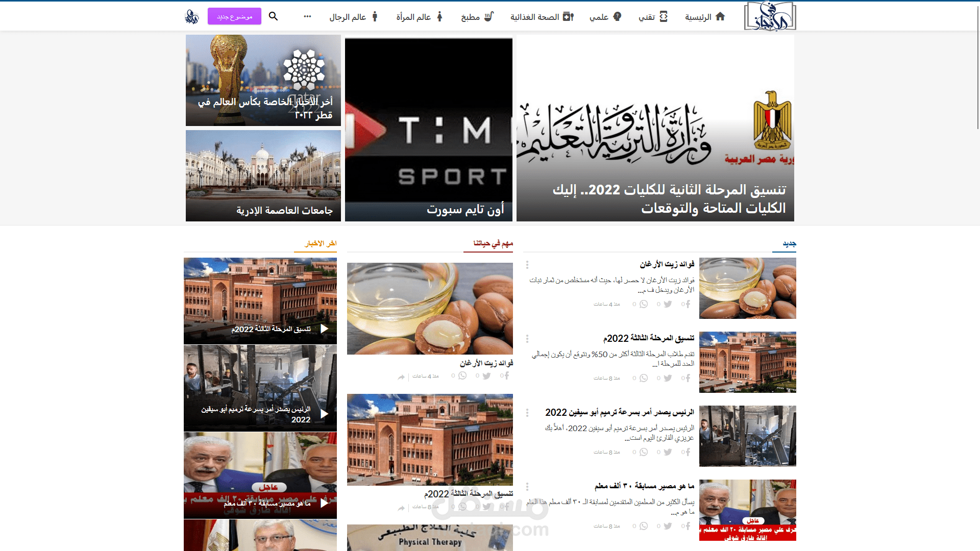Open options dots for فوائد زيت الأرغان article
Screen dimensions: 980x551
point(527,265)
